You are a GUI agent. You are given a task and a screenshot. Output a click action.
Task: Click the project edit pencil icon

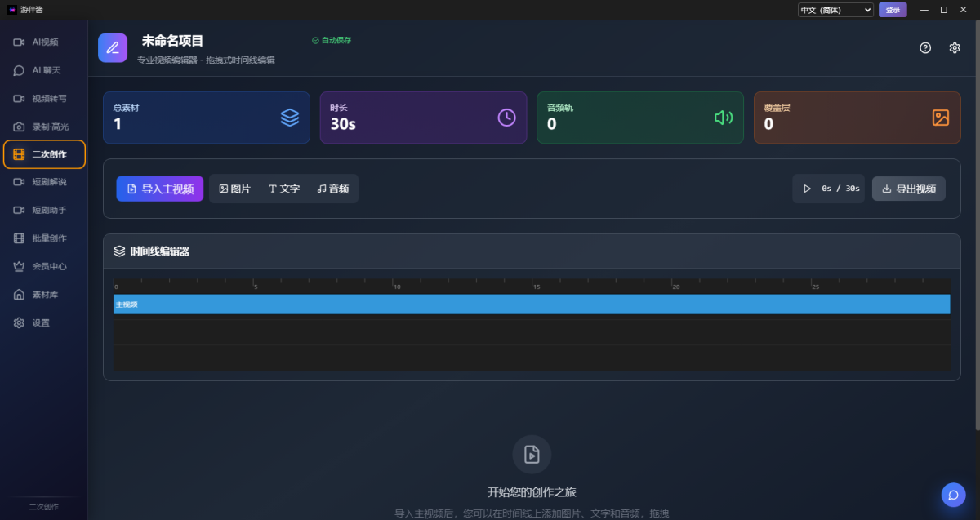coord(113,48)
